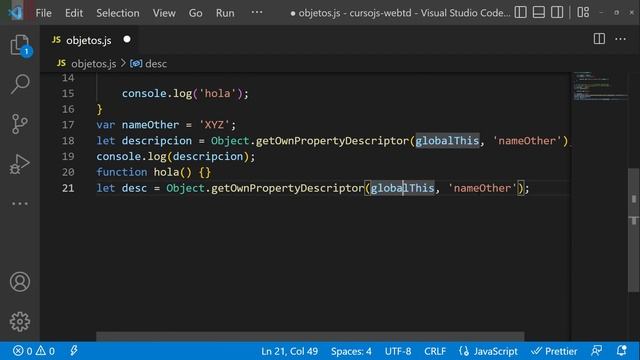The height and width of the screenshot is (360, 640).
Task: Click the VS Code logo icon
Action: [16, 13]
